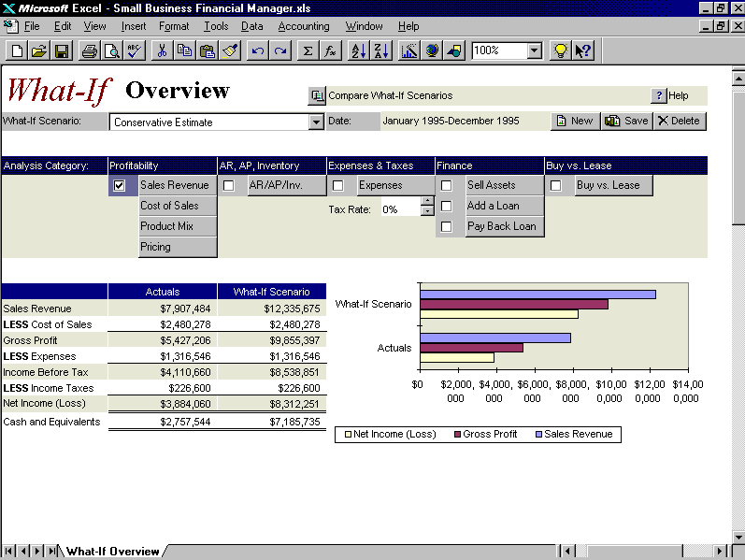The image size is (745, 560).
Task: Tick the Add a Loan checkbox
Action: click(446, 206)
